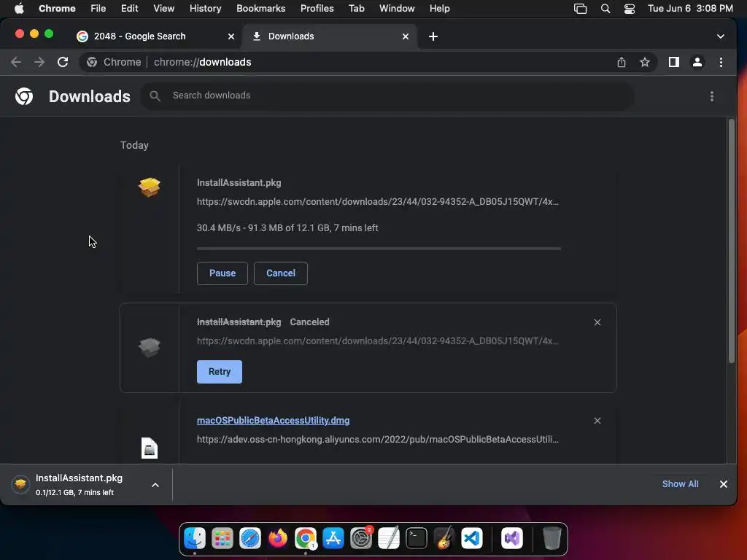The image size is (747, 560).
Task: Remove macOSPublicBetaAccessUtility.dmg from list
Action: [597, 421]
